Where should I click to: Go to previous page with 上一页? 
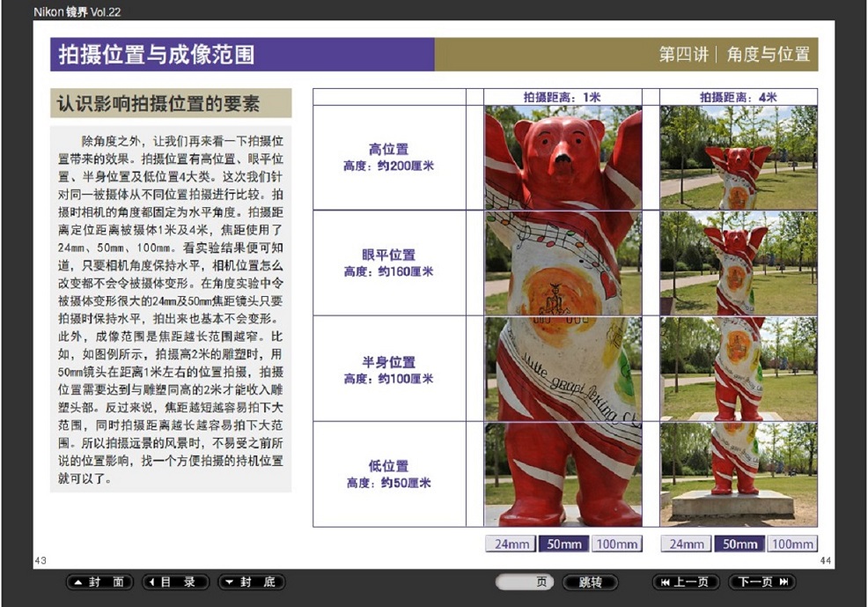tap(686, 582)
